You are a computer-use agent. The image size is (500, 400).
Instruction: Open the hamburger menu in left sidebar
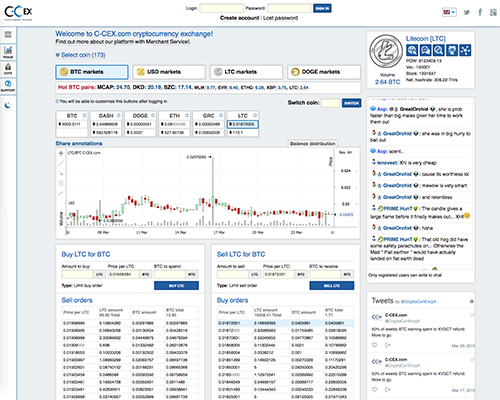[x=8, y=34]
